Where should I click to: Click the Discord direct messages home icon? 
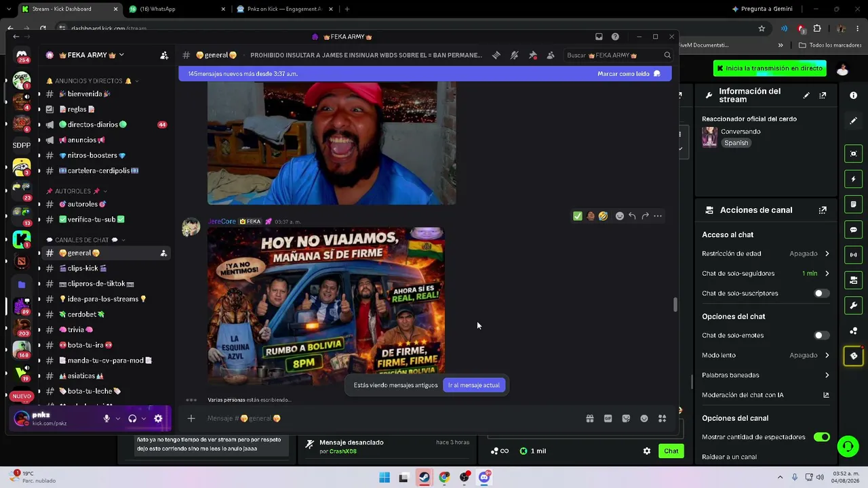22,55
